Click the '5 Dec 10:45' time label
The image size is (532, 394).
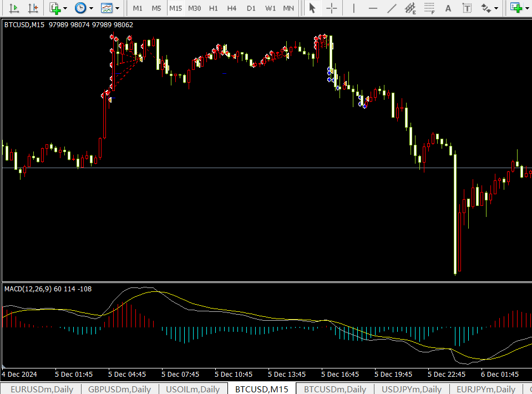tap(234, 375)
